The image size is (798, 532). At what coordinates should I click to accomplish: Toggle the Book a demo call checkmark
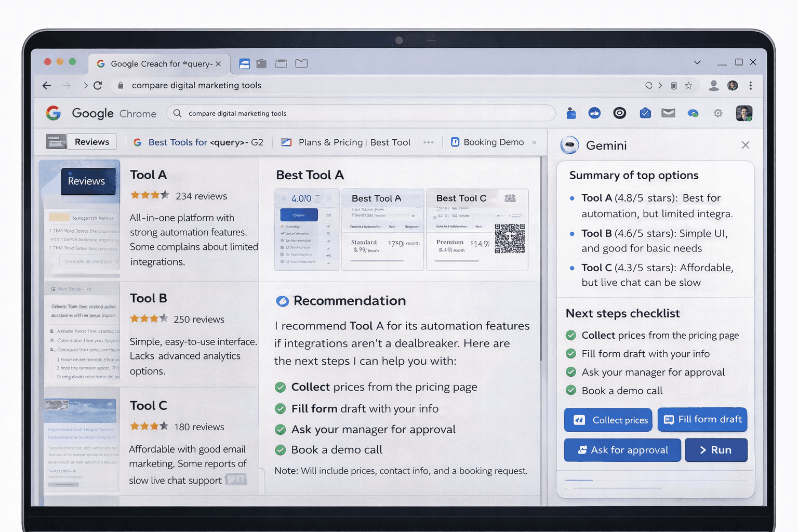[x=571, y=390]
